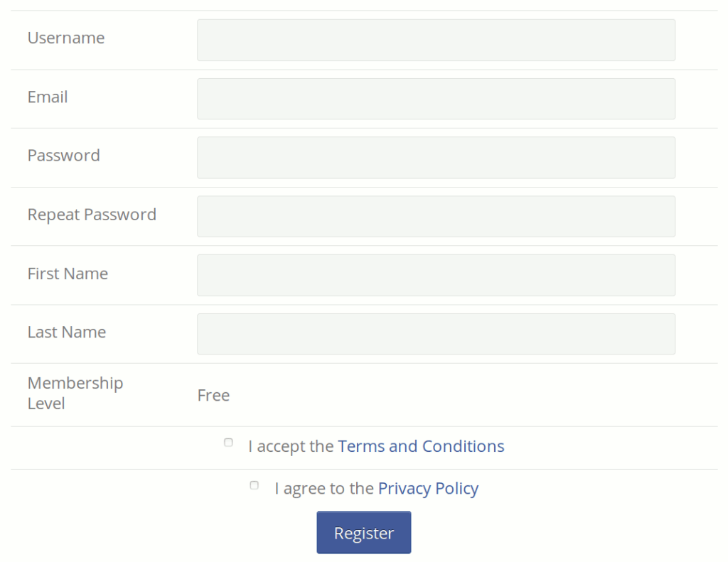Click the Last Name label
This screenshot has height=562, width=728.
click(67, 333)
